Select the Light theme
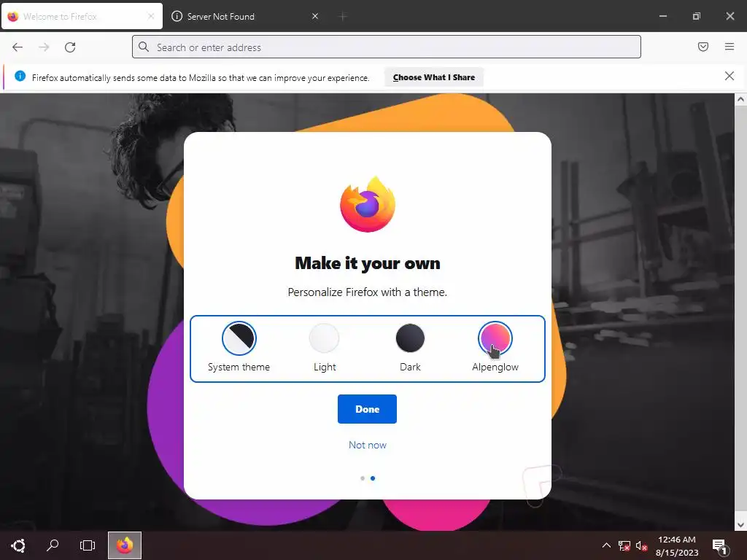 click(325, 346)
